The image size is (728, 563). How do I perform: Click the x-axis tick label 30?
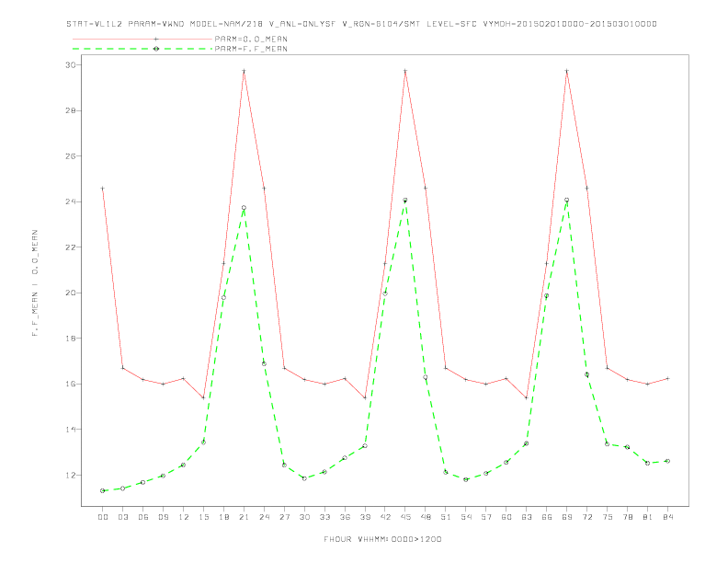pyautogui.click(x=304, y=517)
